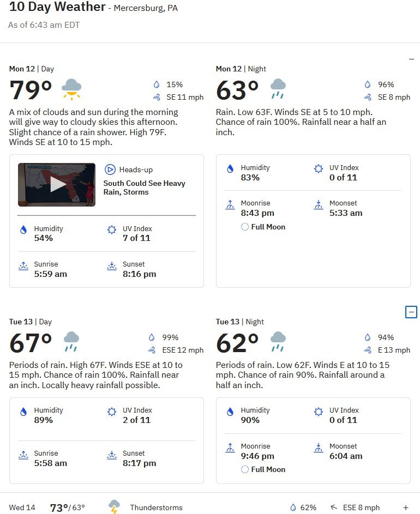Click the Wed 14 thunderstorm icon
This screenshot has width=420, height=514.
(x=114, y=507)
